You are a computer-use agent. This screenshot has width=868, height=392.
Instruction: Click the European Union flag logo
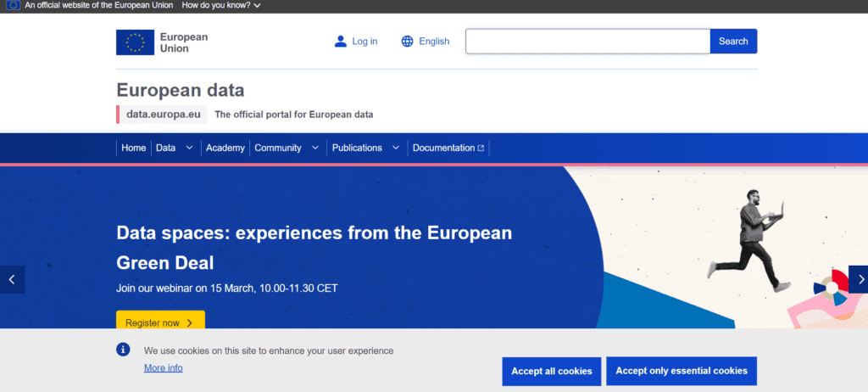pos(135,42)
